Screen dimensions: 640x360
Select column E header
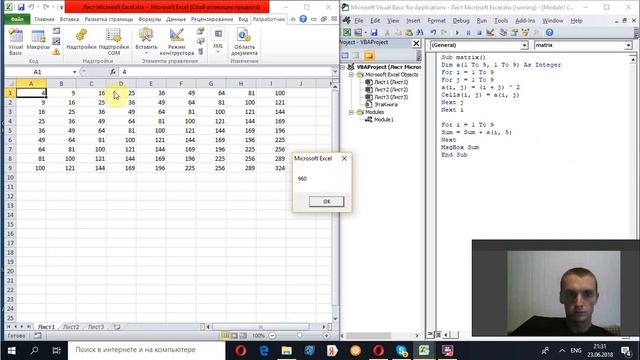[151, 84]
